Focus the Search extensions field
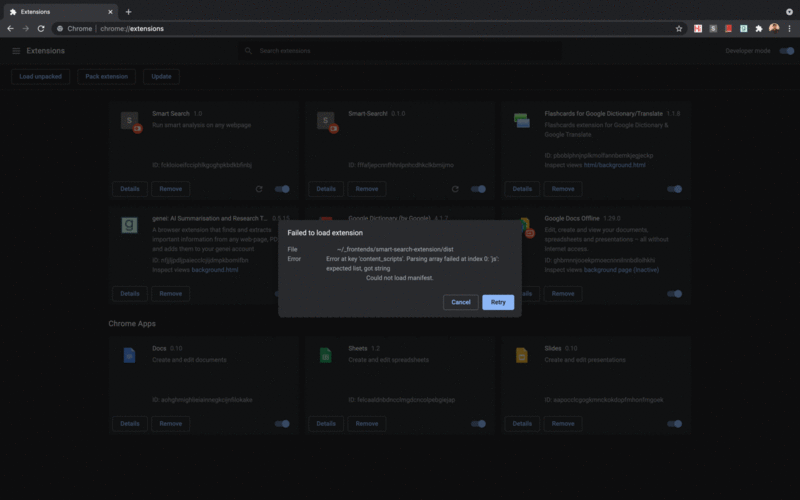Screen dimensions: 800x500 pyautogui.click(x=400, y=51)
